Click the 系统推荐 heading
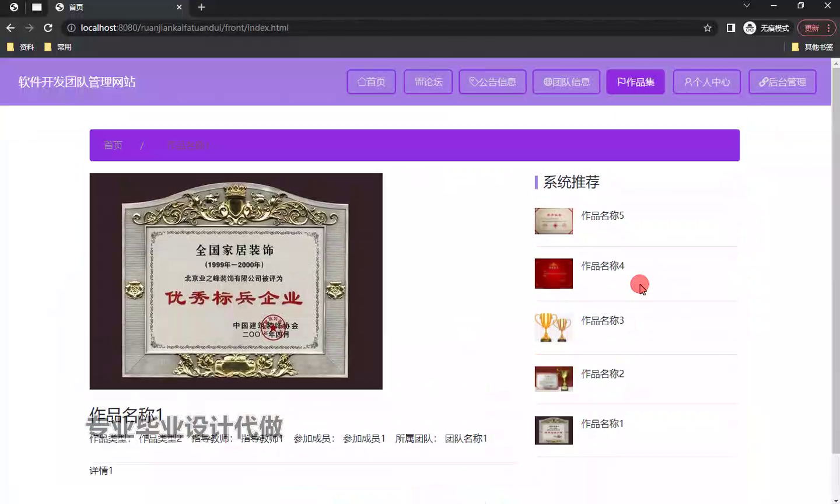Screen dimensions: 840x504 tap(571, 182)
